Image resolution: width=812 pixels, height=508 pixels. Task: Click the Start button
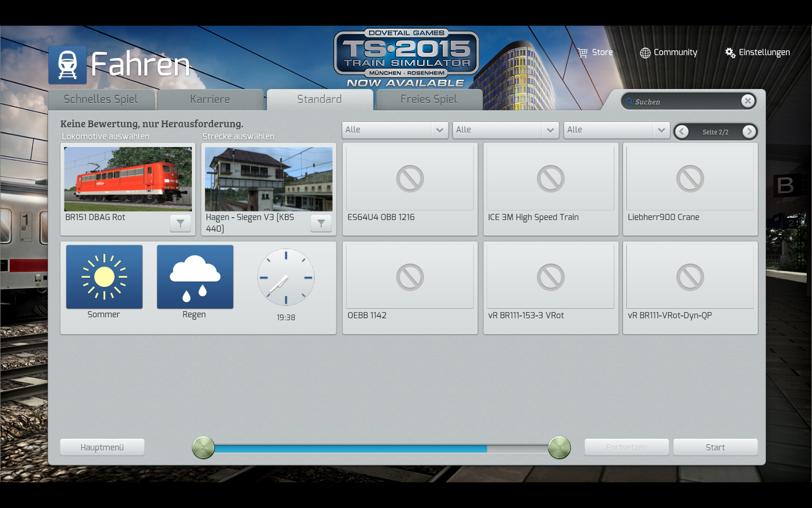(715, 447)
